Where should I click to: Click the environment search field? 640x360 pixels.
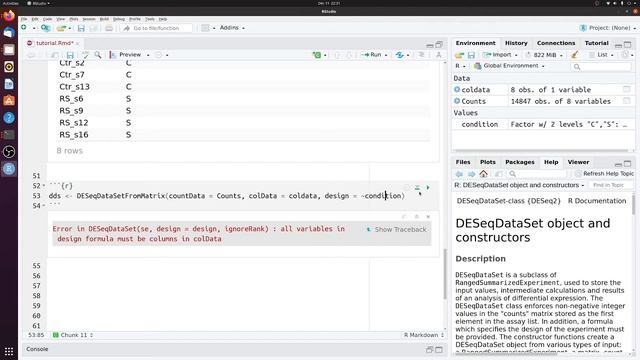click(x=601, y=66)
